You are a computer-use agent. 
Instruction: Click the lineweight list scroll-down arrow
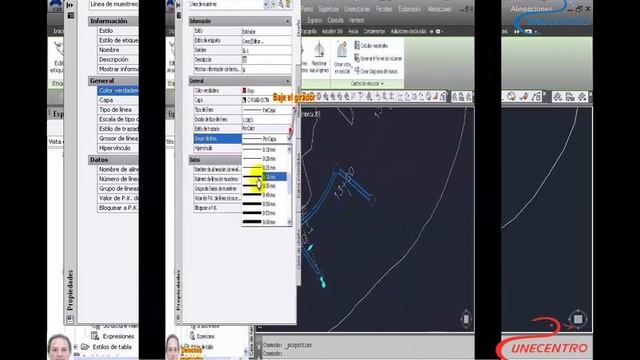pos(289,222)
